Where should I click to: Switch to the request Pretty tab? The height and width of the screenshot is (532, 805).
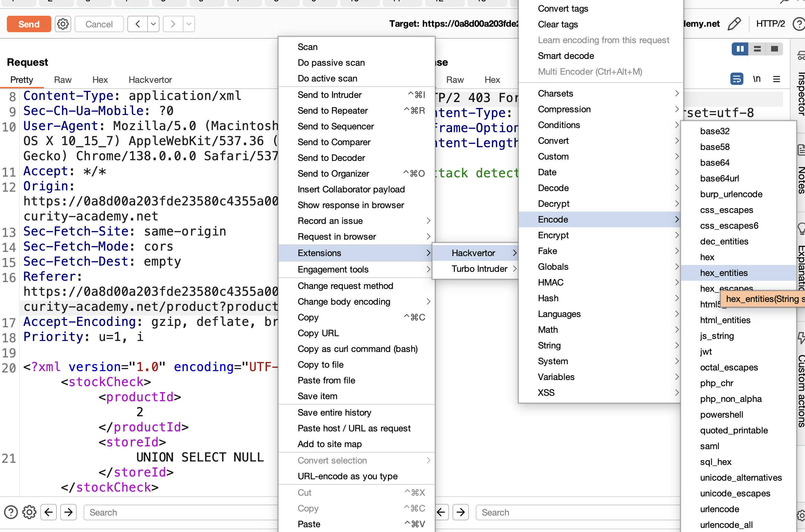[x=22, y=80]
